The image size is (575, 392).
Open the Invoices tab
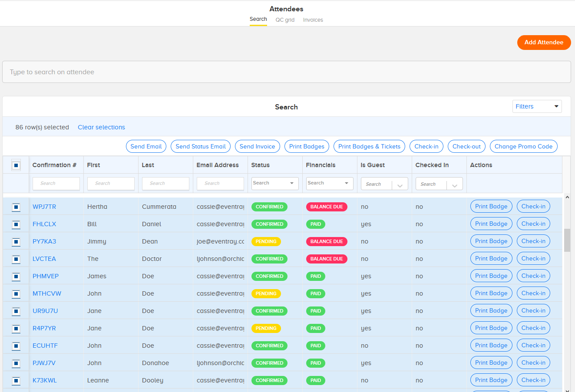pos(313,20)
